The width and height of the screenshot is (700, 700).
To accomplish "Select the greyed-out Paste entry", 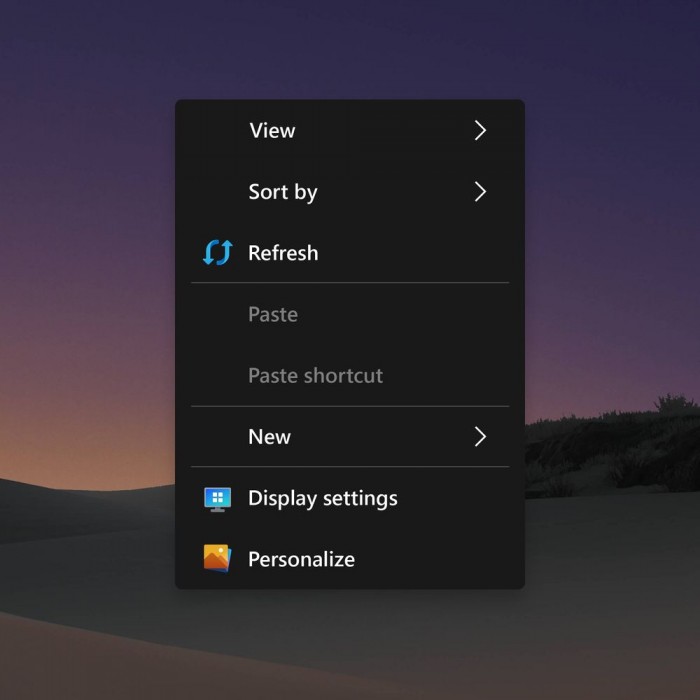I will 350,314.
